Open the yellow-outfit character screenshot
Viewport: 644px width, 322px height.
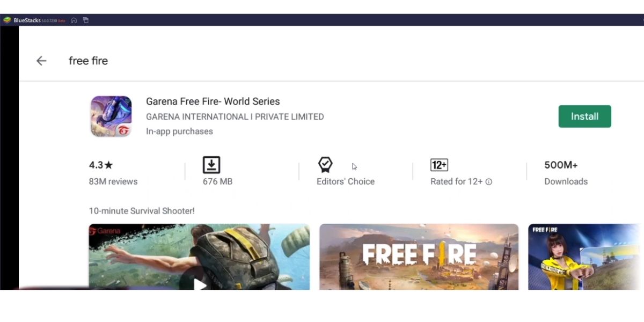tap(585, 257)
